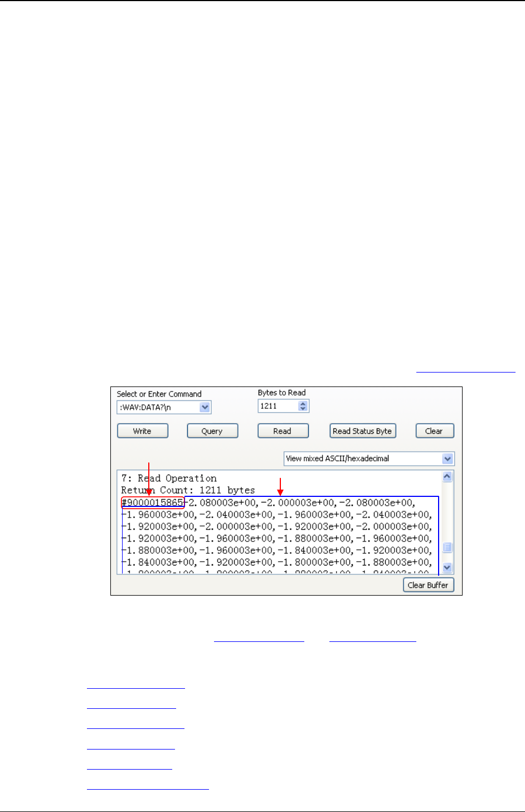Screen dimensions: 525x812
Task: Click the data row starting -1.920003e+00,-2.000003e+00
Action: point(277,526)
